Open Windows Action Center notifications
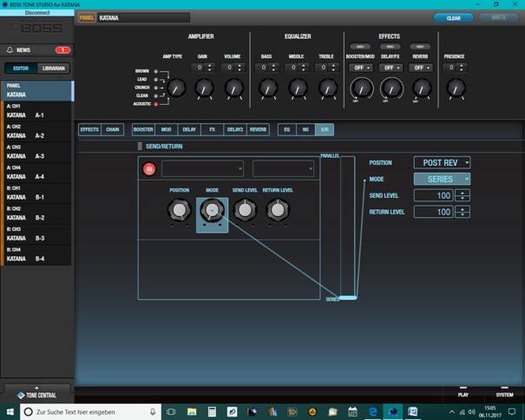525x420 pixels. (512, 411)
